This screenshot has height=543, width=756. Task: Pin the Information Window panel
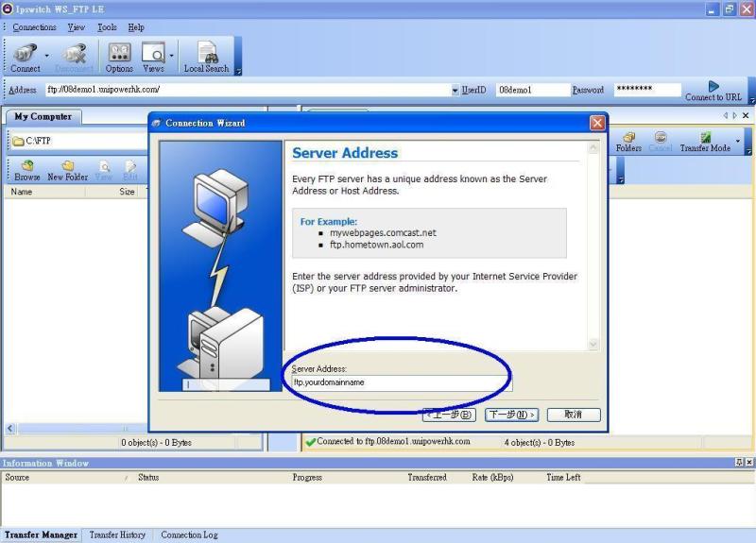click(739, 463)
